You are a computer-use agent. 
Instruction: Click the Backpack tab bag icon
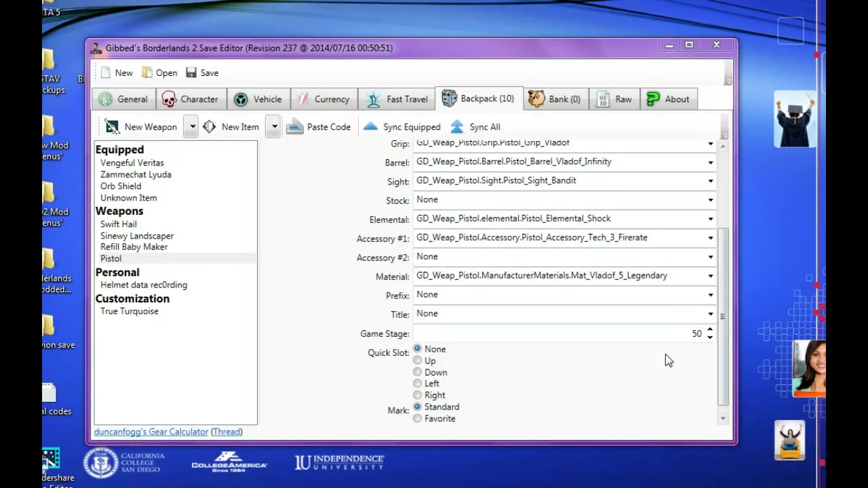click(449, 98)
